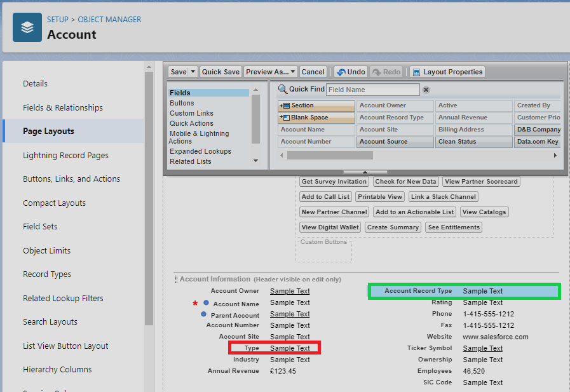Click the SETUP breadcrumb link
Image resolution: width=570 pixels, height=392 pixels.
[57, 20]
